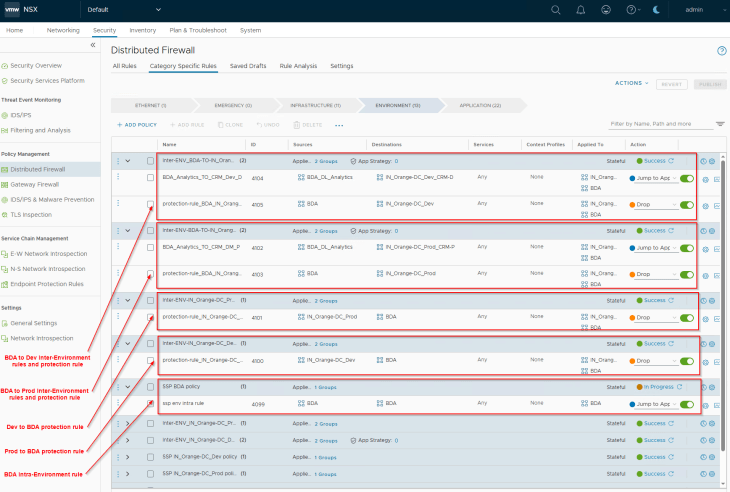Click the ADD POLICY button
Screen dimensions: 730x492
(x=137, y=125)
